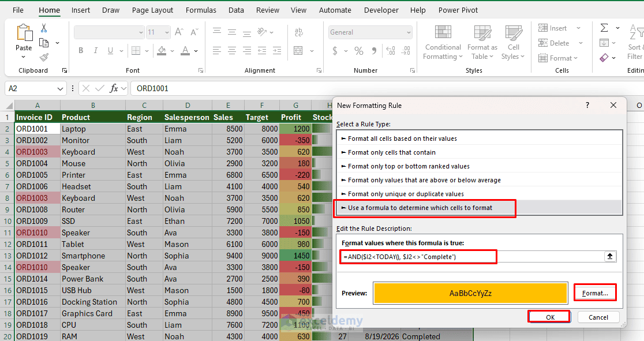Click the Align Right icon
Image resolution: width=644 pixels, height=341 pixels.
coord(247,51)
